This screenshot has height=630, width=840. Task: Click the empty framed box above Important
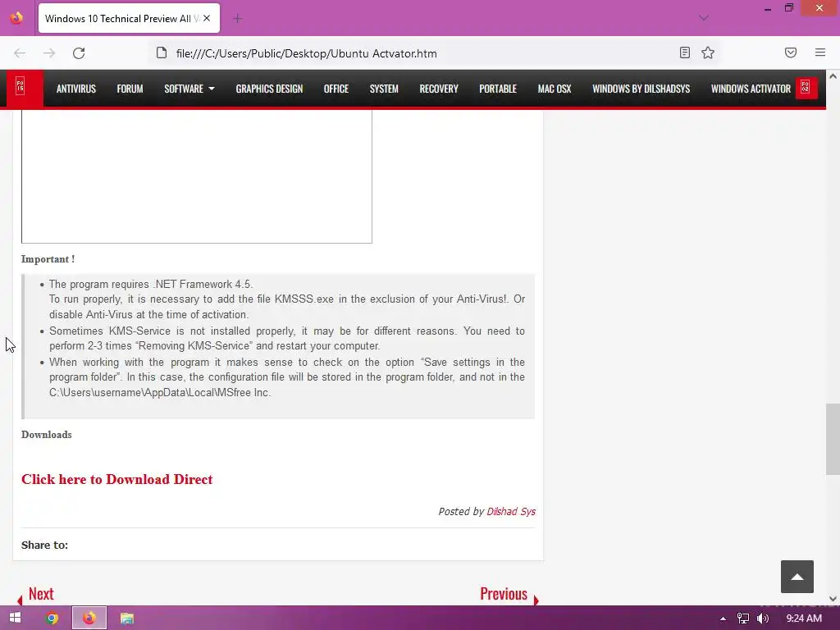197,176
